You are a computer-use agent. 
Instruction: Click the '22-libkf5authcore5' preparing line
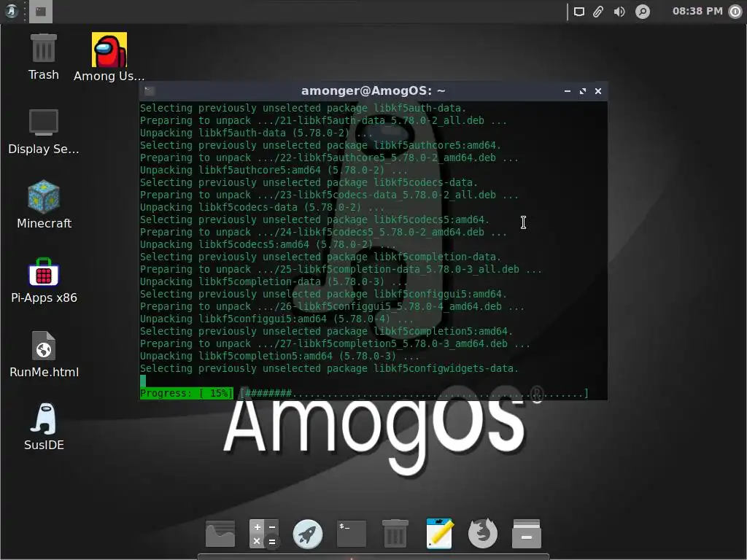329,157
